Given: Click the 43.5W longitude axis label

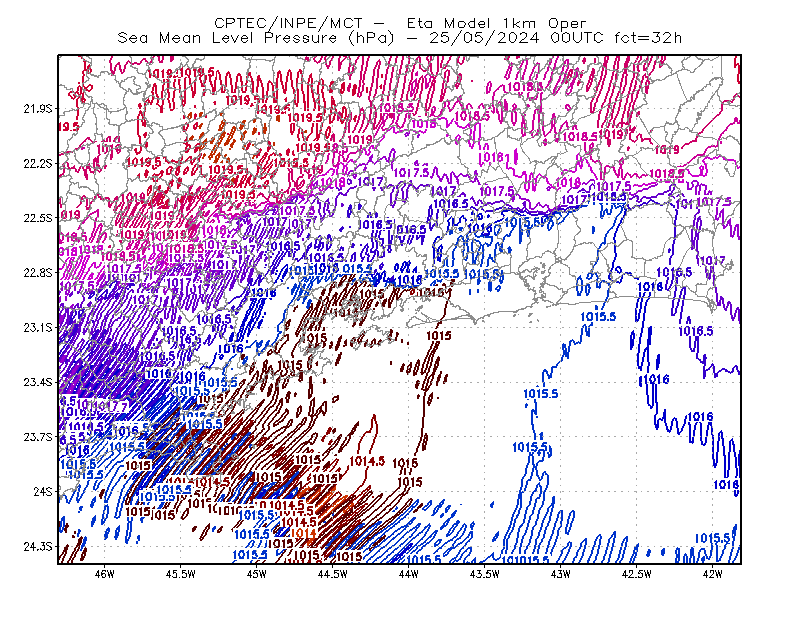Looking at the screenshot, I should [x=484, y=574].
